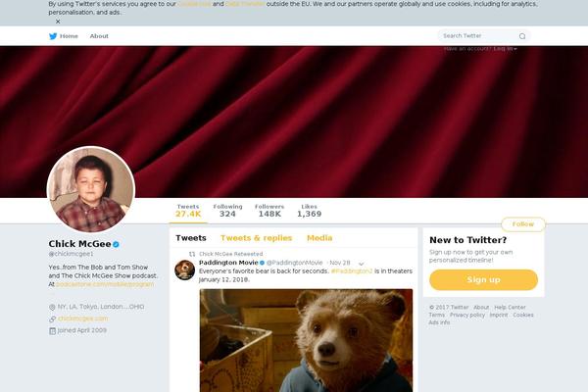The height and width of the screenshot is (392, 588).
Task: Click the Joined April 2009 text
Action: tap(82, 330)
